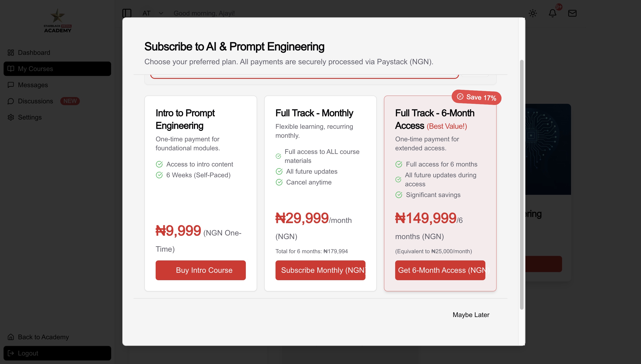Viewport: 641px width, 364px height.
Task: Open the notifications bell icon
Action: (x=552, y=13)
